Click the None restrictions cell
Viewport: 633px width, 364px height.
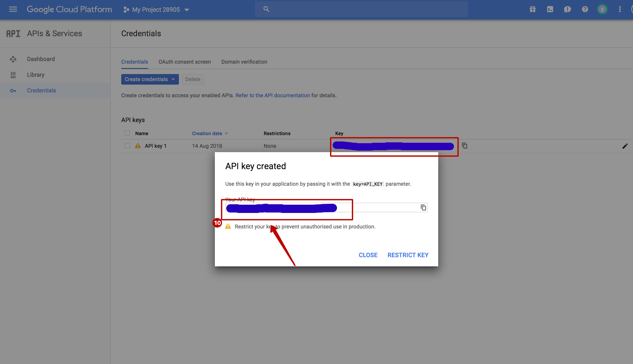click(x=270, y=146)
